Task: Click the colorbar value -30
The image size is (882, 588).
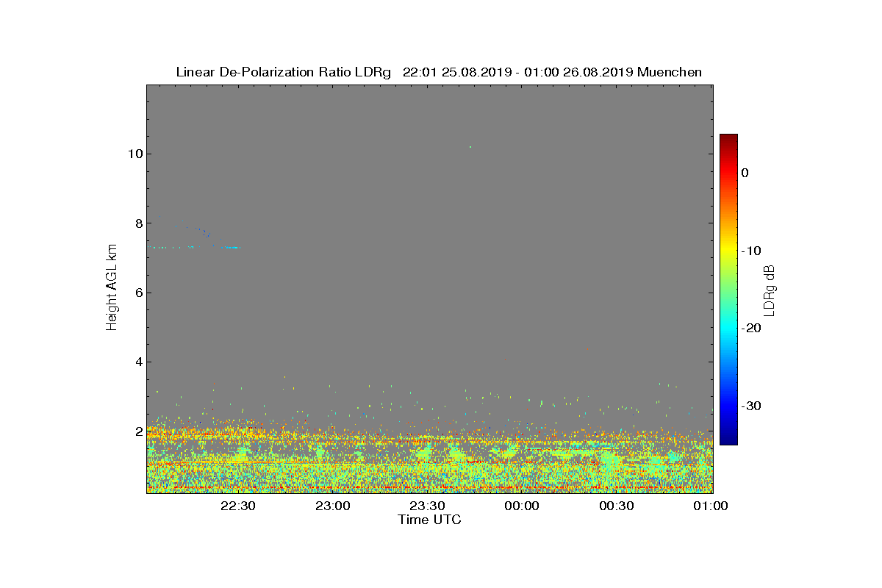Action: point(750,406)
